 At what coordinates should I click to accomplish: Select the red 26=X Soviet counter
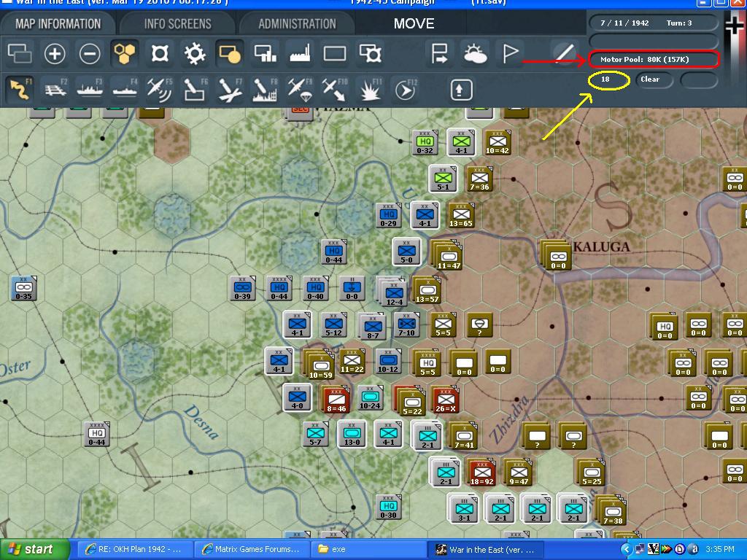(x=446, y=400)
